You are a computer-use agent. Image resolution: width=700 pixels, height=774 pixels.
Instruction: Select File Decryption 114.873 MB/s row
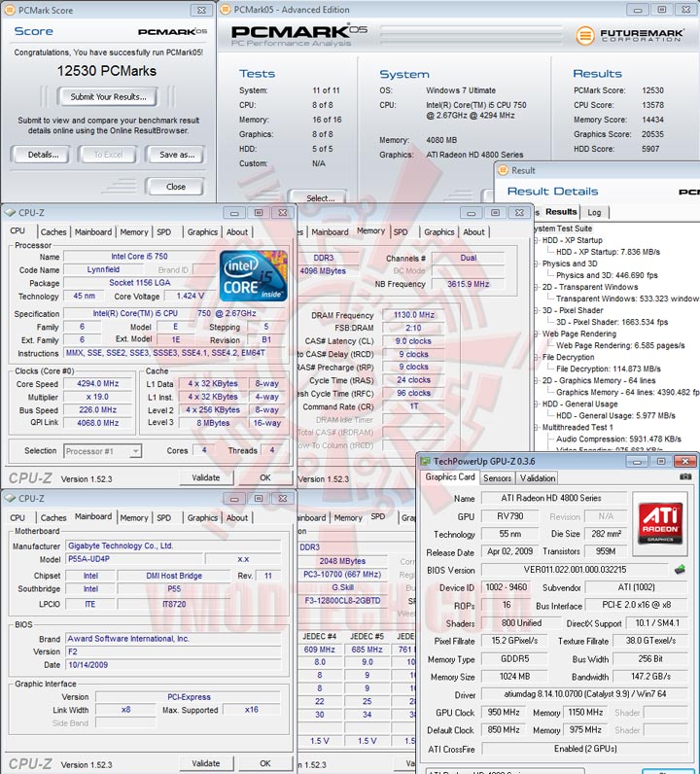tap(609, 369)
